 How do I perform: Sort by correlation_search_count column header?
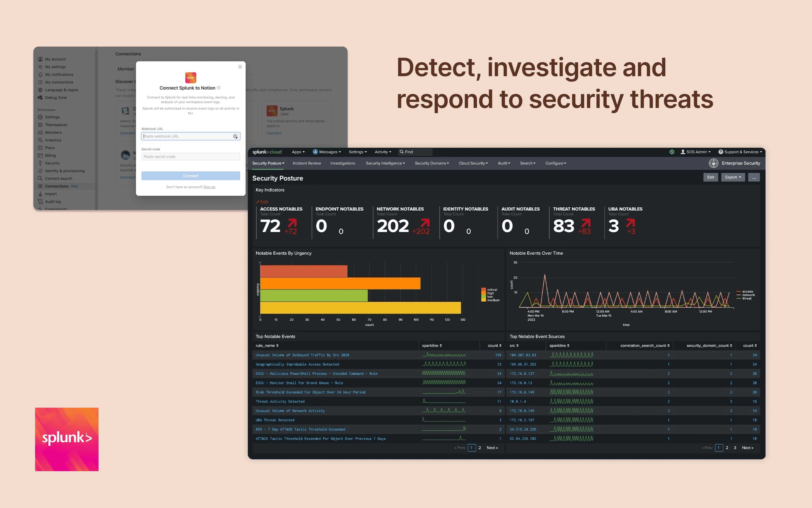pos(645,346)
